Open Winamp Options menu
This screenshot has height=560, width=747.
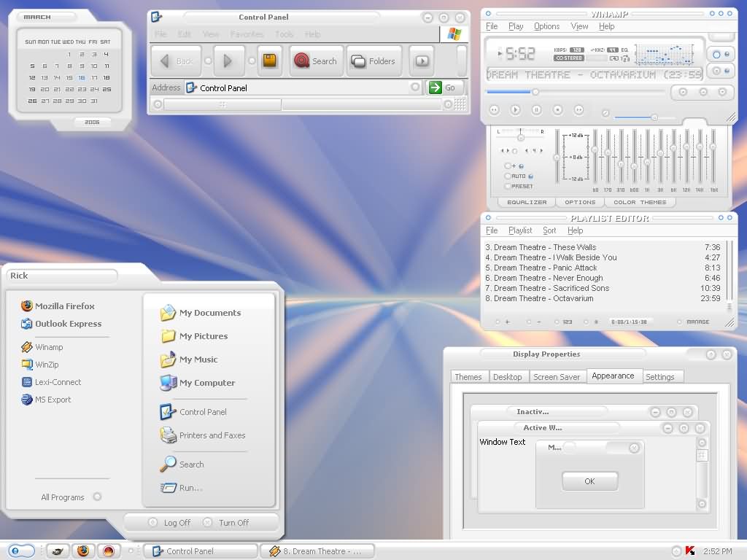pyautogui.click(x=546, y=26)
